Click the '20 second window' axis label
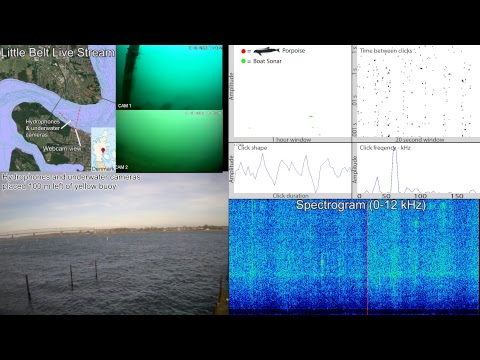The image size is (480, 360). [420, 140]
